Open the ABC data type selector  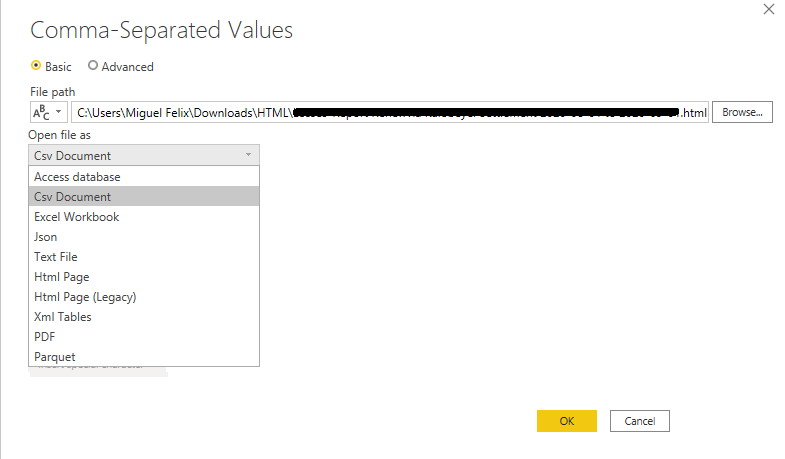(48, 112)
